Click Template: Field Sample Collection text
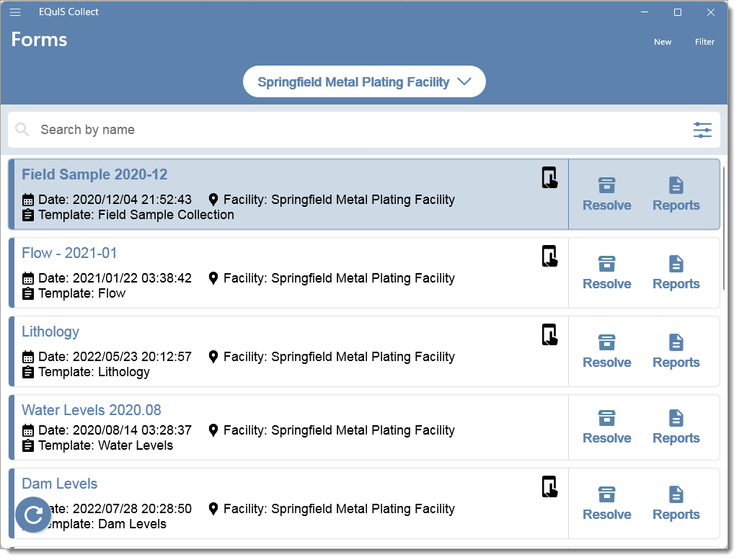This screenshot has height=560, width=739. (136, 215)
